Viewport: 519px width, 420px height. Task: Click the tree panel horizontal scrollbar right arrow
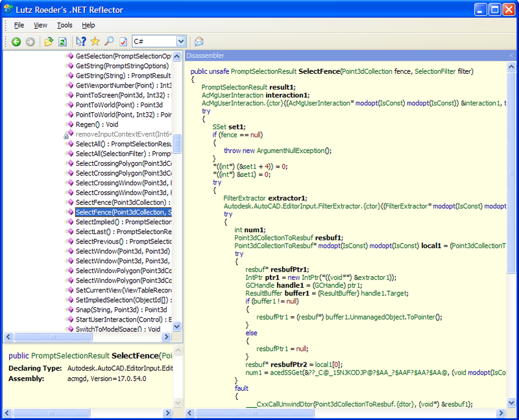pyautogui.click(x=167, y=338)
